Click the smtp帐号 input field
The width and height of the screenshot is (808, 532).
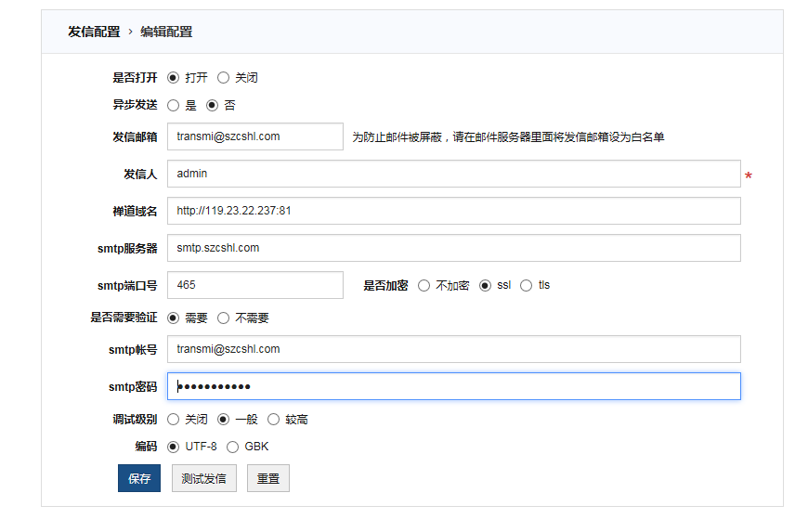[454, 349]
